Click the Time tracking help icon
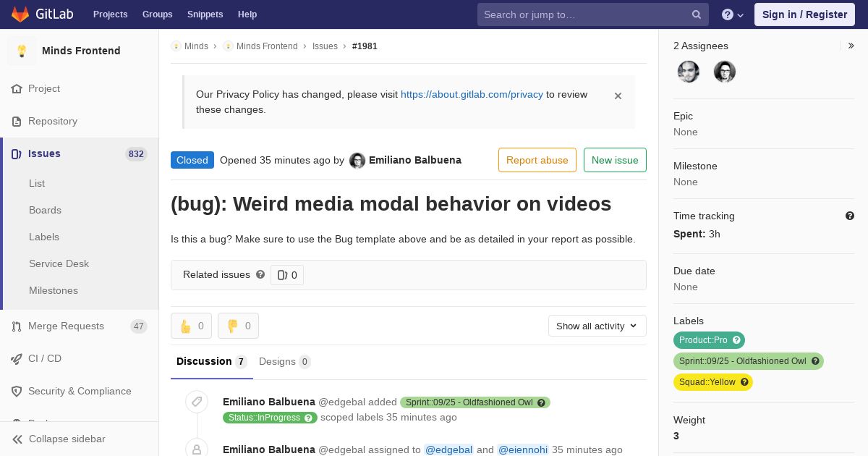Screen dimensions: 868x456 tap(850, 216)
